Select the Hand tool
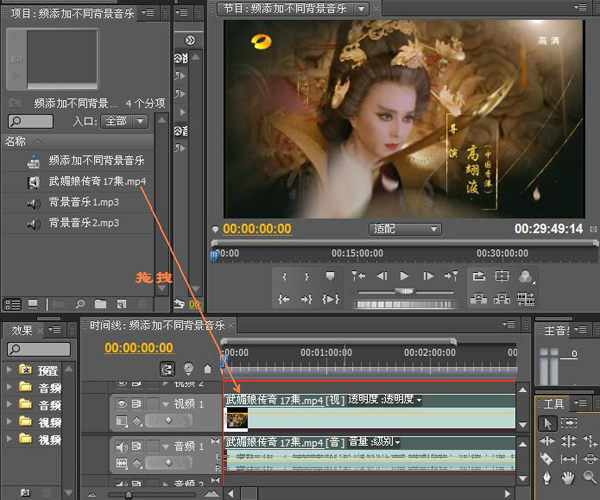Viewport: 600px width, 500px height. (x=568, y=477)
